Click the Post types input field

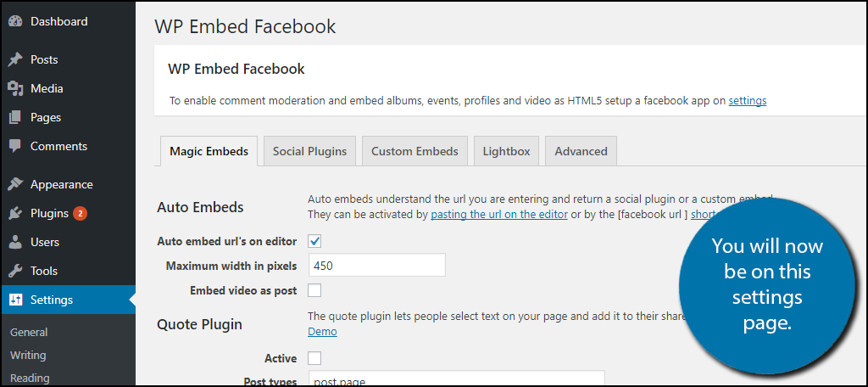point(456,378)
